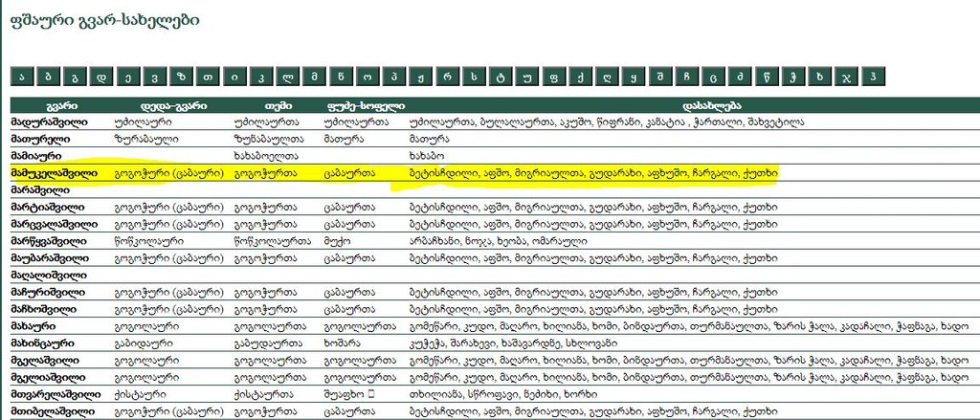
Task: Filter surnames by the letter კ
Action: point(261,77)
